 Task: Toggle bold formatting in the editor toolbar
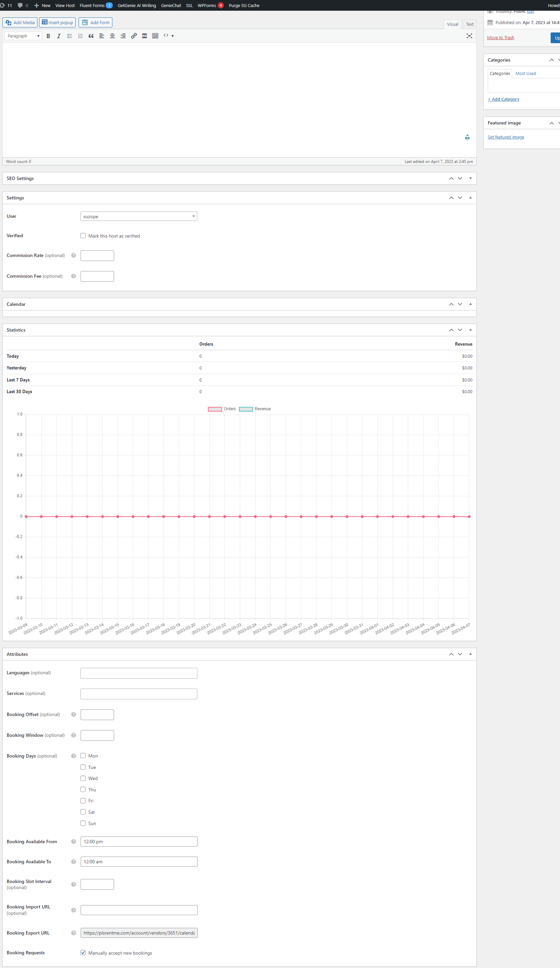tap(48, 36)
